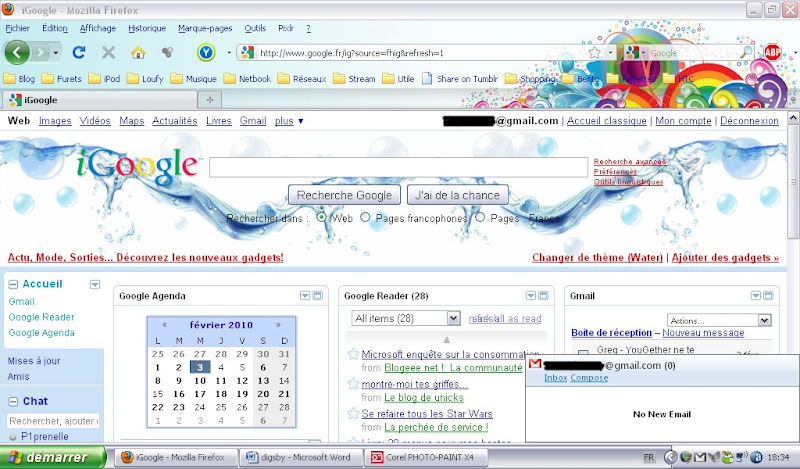The image size is (800, 469).
Task: Click the FR language indicator in tray
Action: tap(649, 458)
